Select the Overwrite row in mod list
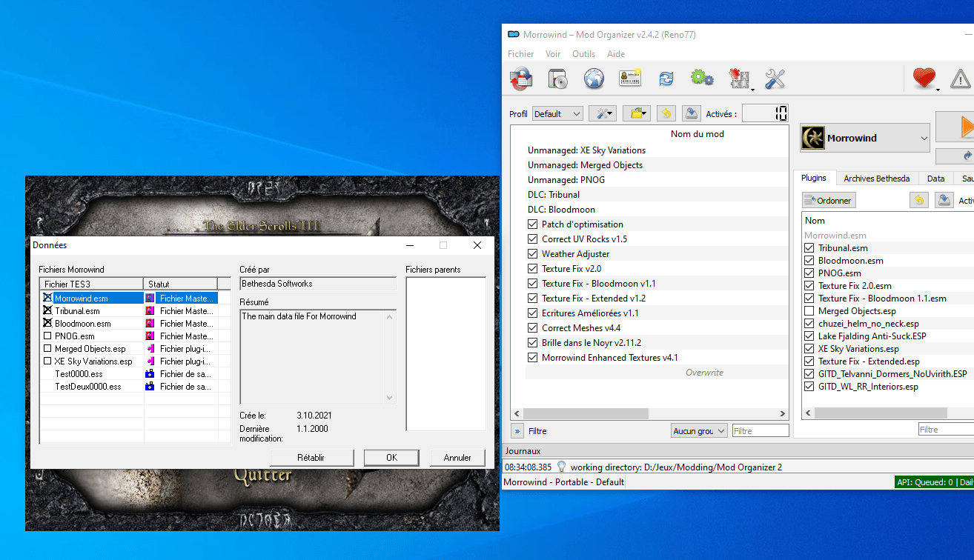The width and height of the screenshot is (974, 560). coord(657,373)
